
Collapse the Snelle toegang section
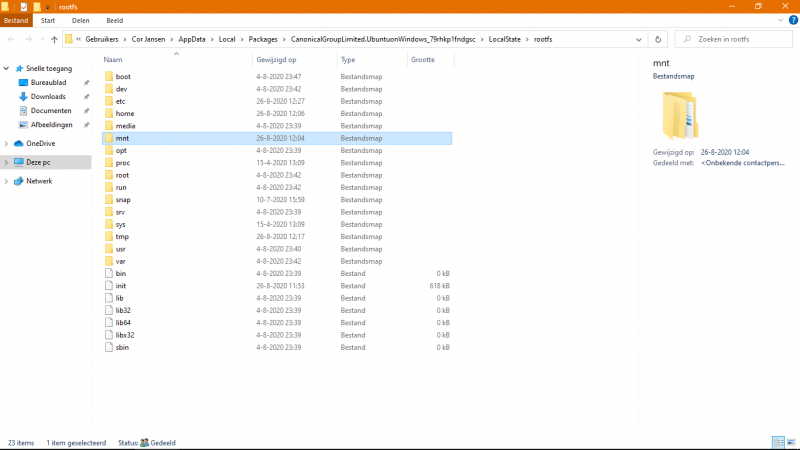(6, 68)
